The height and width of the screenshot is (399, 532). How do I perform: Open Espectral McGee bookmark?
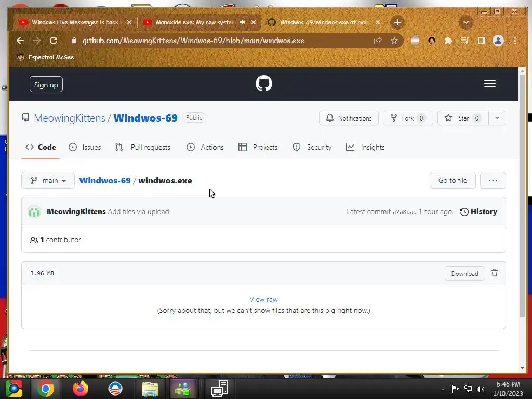coord(46,57)
